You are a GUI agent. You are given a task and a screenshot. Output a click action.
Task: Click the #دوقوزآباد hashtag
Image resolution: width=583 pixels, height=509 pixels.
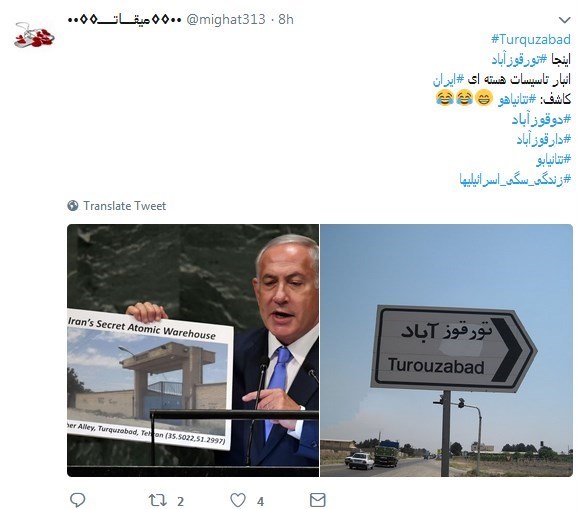click(x=541, y=119)
